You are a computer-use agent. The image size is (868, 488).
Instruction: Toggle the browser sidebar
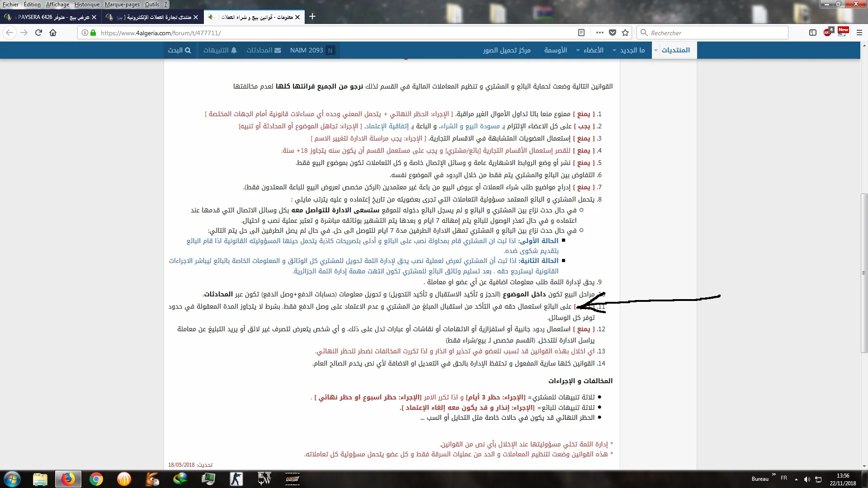813,33
